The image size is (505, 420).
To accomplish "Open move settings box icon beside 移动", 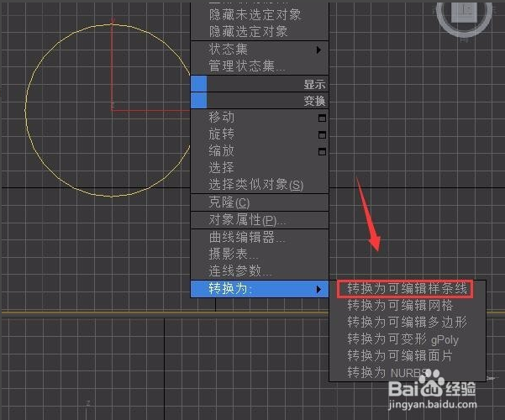I will (322, 118).
